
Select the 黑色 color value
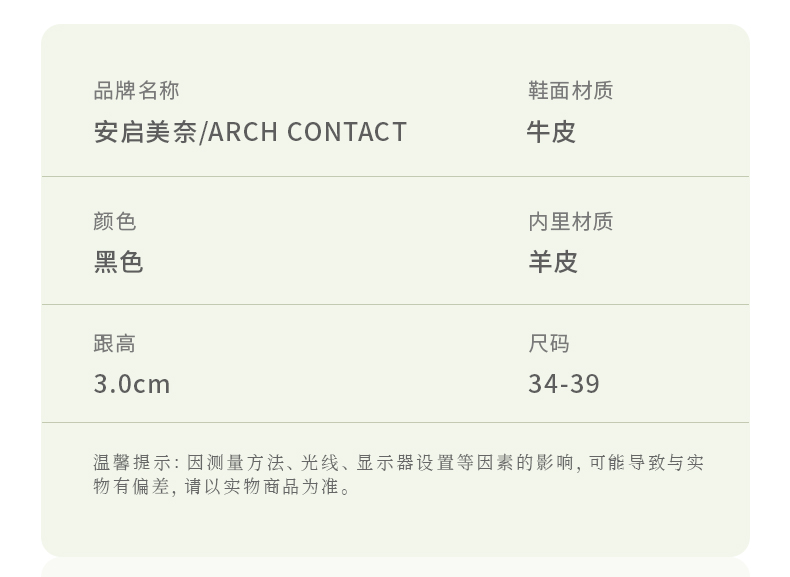click(119, 262)
